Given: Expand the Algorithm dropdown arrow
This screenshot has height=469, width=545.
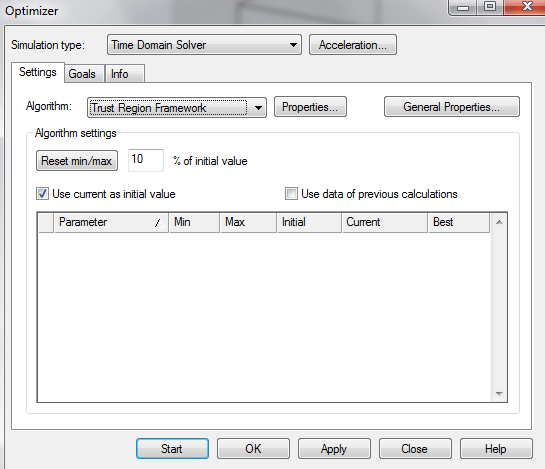Looking at the screenshot, I should pyautogui.click(x=258, y=108).
